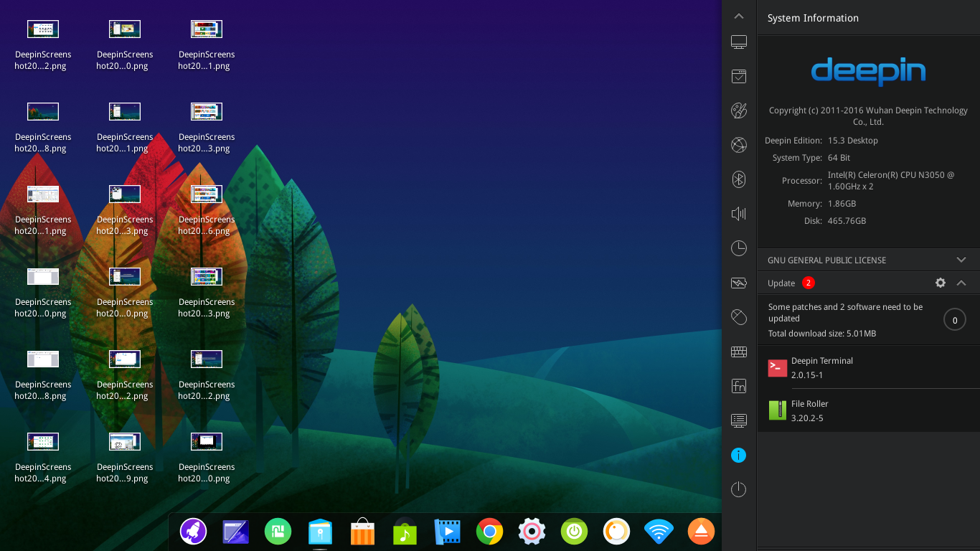
Task: Launch Google Chrome from the dock
Action: [489, 532]
